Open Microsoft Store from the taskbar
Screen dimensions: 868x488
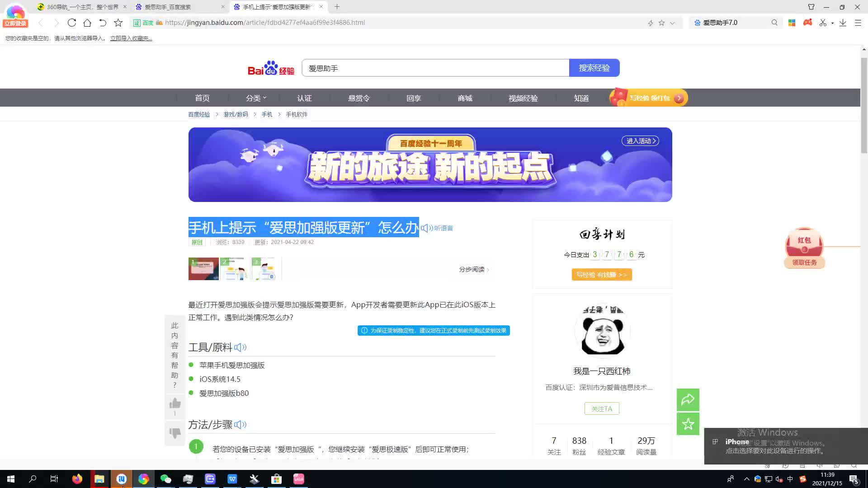[x=277, y=479]
